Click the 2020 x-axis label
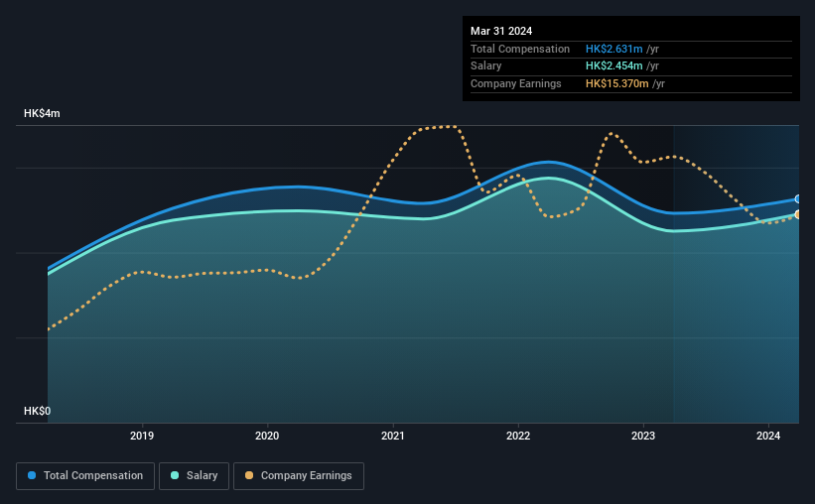This screenshot has height=504, width=815. click(267, 436)
